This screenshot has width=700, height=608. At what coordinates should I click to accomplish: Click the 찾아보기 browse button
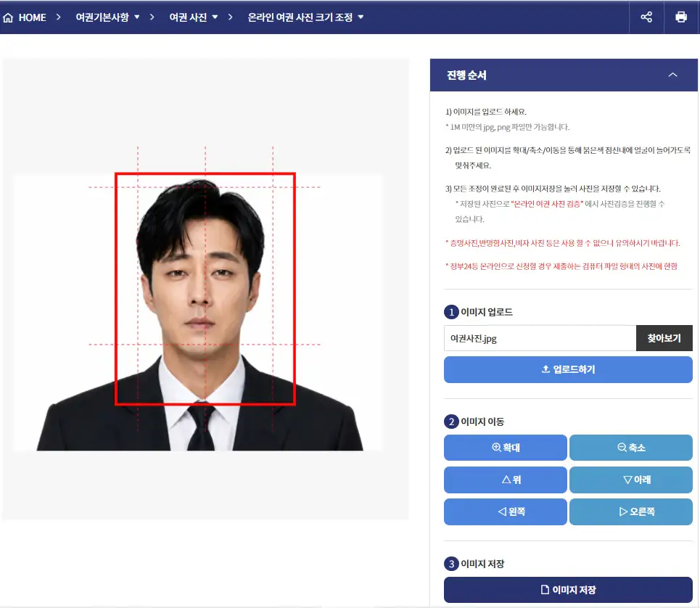click(x=664, y=338)
